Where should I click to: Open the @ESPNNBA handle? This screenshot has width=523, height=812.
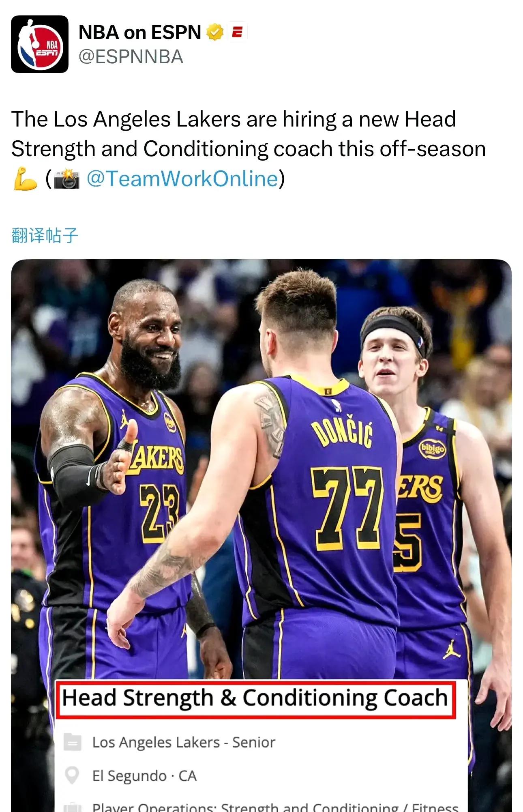click(131, 57)
